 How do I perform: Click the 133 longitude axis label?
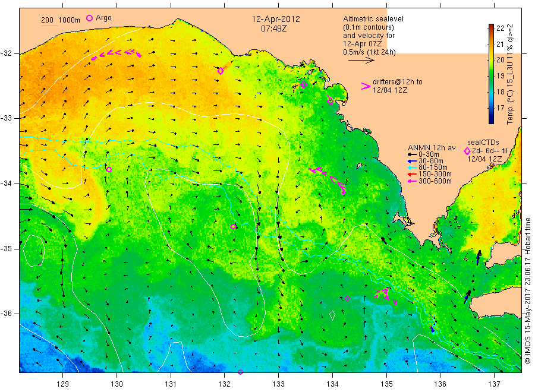pyautogui.click(x=278, y=384)
